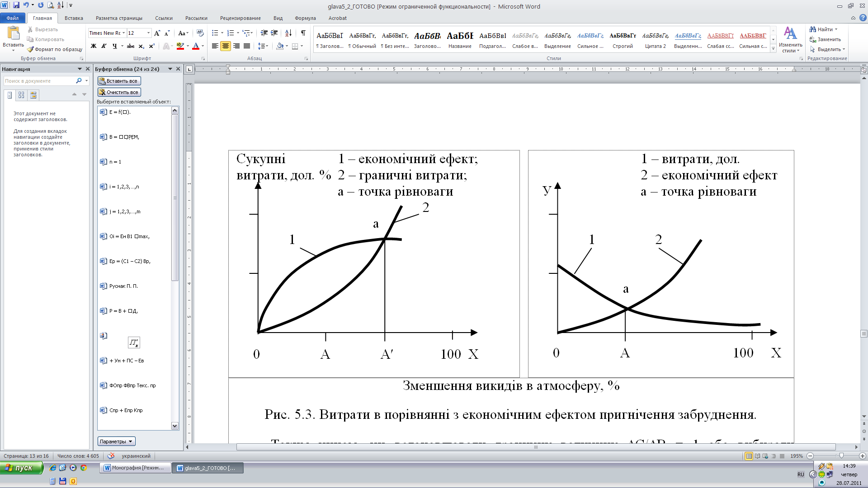This screenshot has height=488, width=868.
Task: Click the tab selector at ruler corner
Action: [189, 69]
